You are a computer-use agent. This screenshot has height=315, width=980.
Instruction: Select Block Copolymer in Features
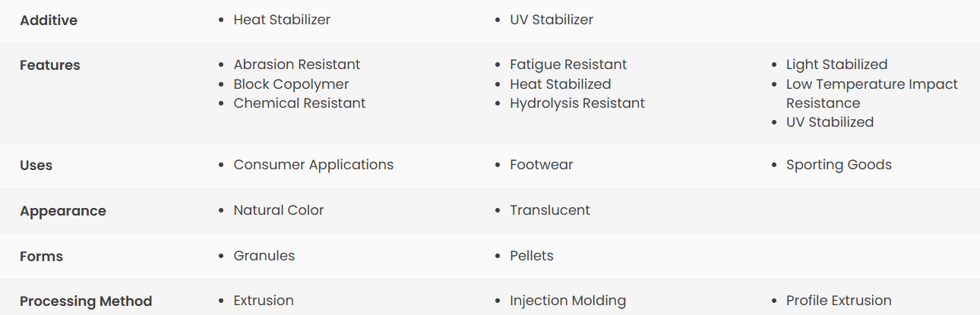(x=291, y=84)
